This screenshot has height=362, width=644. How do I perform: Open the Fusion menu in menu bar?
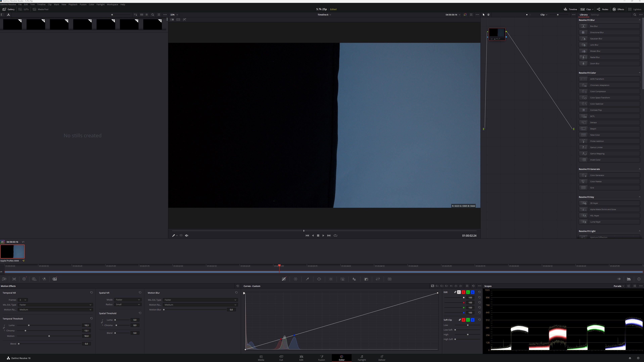point(83,4)
